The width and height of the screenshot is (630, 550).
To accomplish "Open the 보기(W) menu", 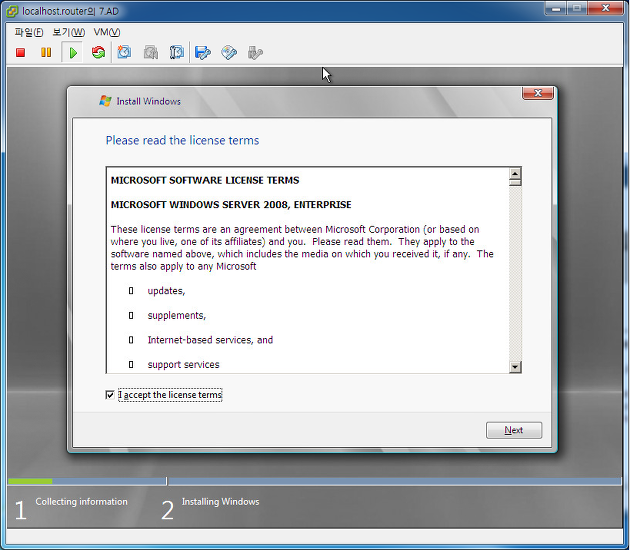I will point(69,32).
